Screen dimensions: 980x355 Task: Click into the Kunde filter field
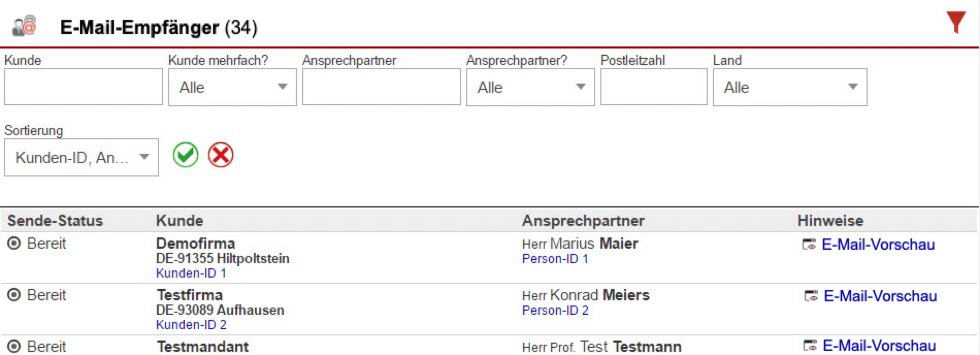(x=83, y=87)
